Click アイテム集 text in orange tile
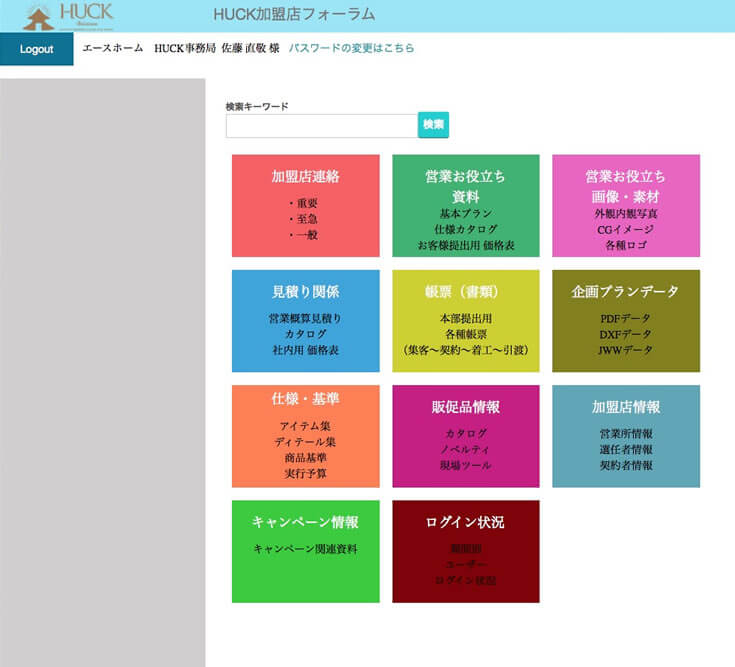Viewport: 735px width, 667px height. 306,426
